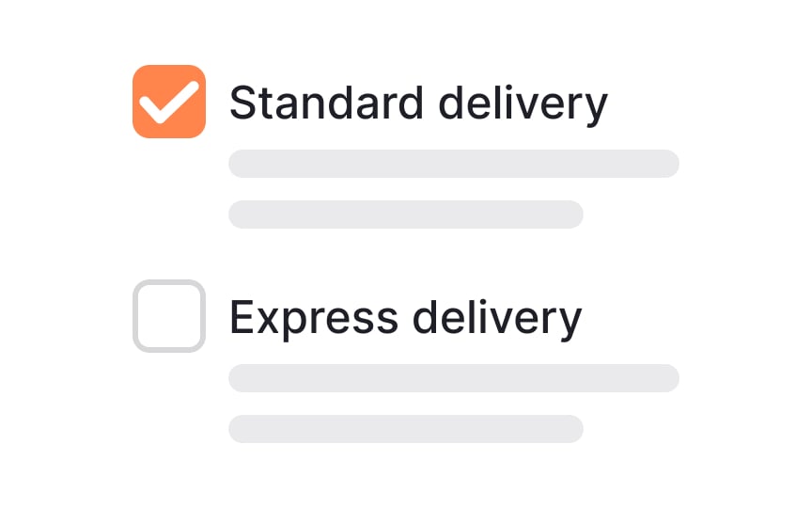Select the orange checked box
812x508 pixels.
(169, 102)
